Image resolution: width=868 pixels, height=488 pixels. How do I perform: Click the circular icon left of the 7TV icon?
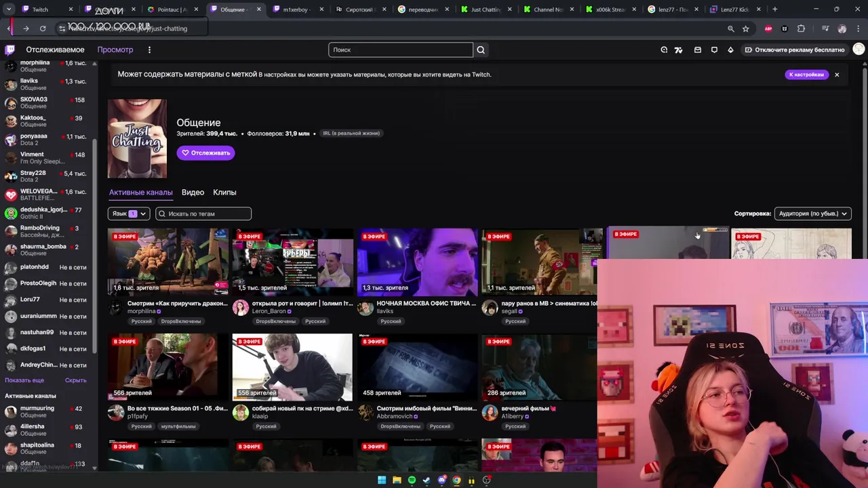point(664,49)
